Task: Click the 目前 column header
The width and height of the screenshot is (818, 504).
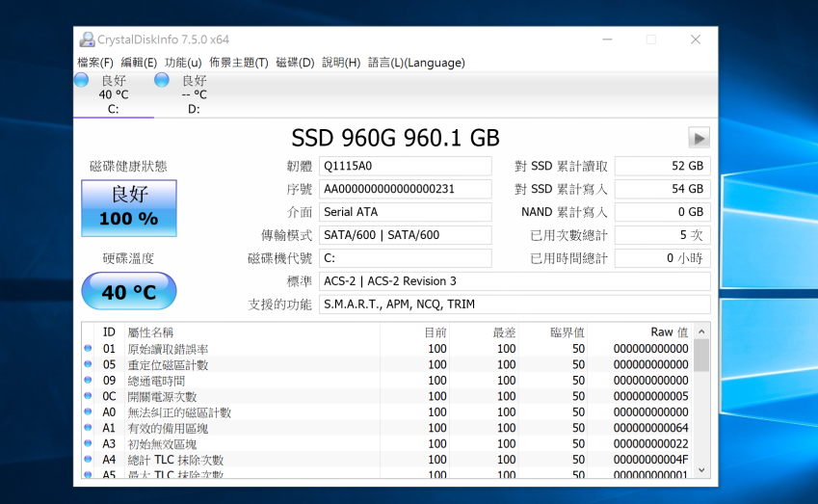Action: 414,332
